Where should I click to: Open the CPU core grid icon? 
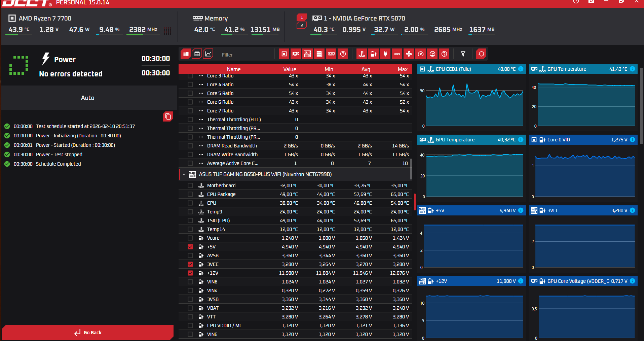[x=167, y=31]
